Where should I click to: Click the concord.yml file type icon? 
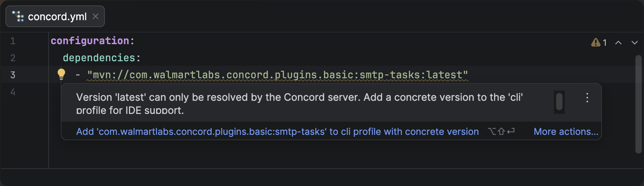(x=18, y=16)
